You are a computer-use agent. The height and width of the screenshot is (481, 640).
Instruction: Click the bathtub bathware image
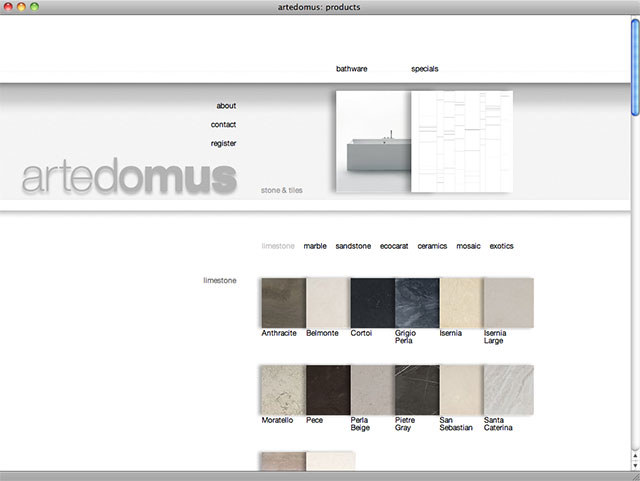[x=373, y=141]
